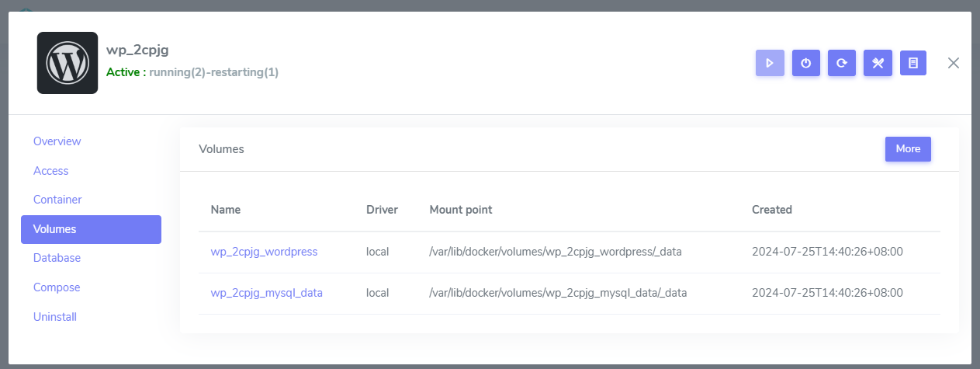Click the Name column header
The image size is (980, 369).
tap(226, 210)
